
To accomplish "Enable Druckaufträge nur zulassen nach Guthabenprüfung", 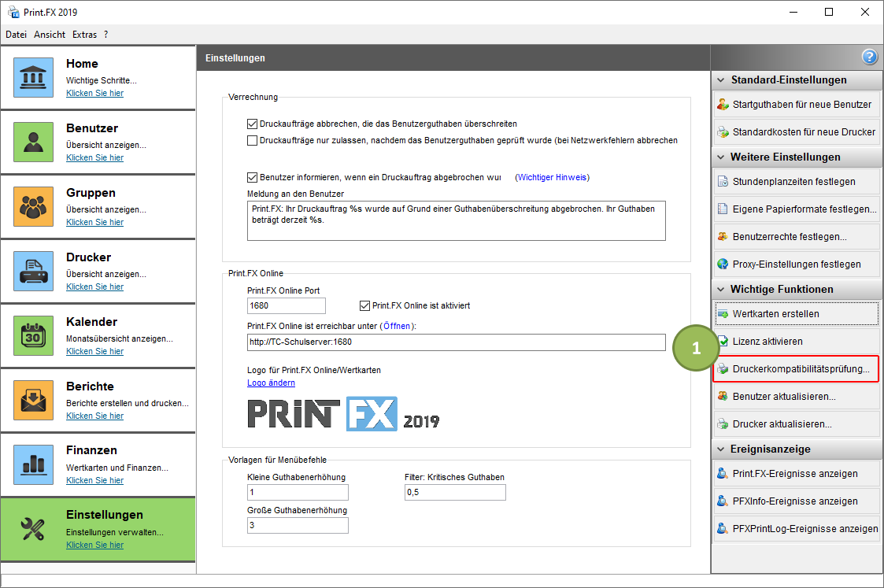I will [x=252, y=140].
